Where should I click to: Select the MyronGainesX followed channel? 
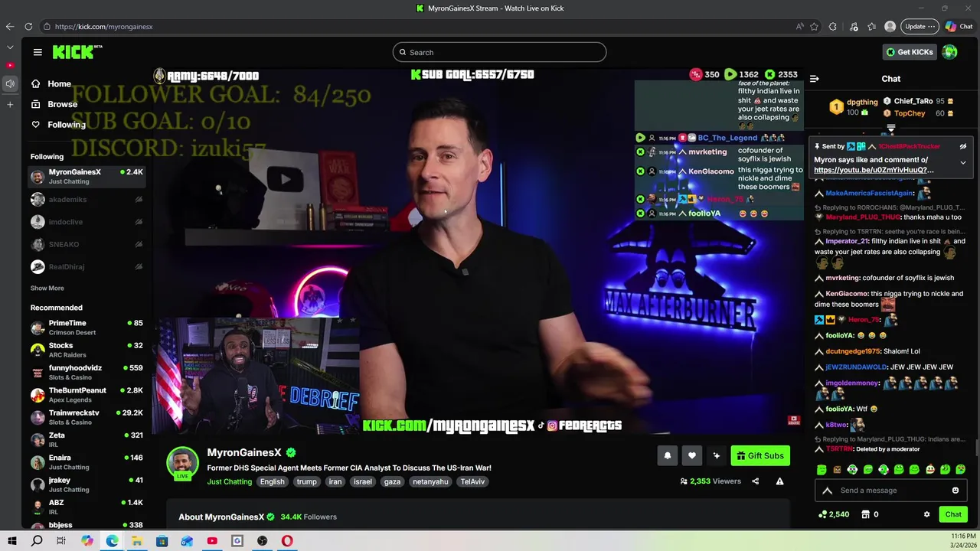tap(86, 177)
